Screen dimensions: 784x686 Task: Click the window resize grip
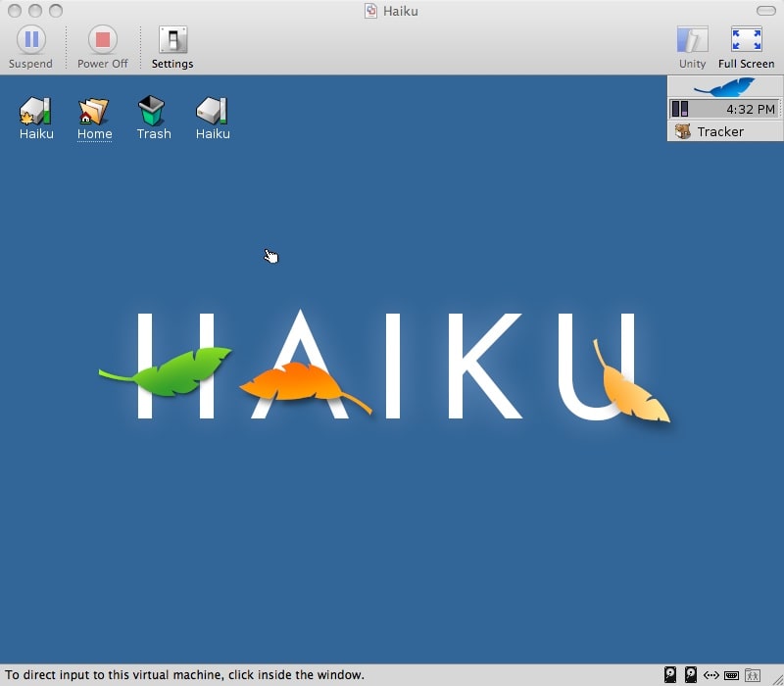(778, 680)
